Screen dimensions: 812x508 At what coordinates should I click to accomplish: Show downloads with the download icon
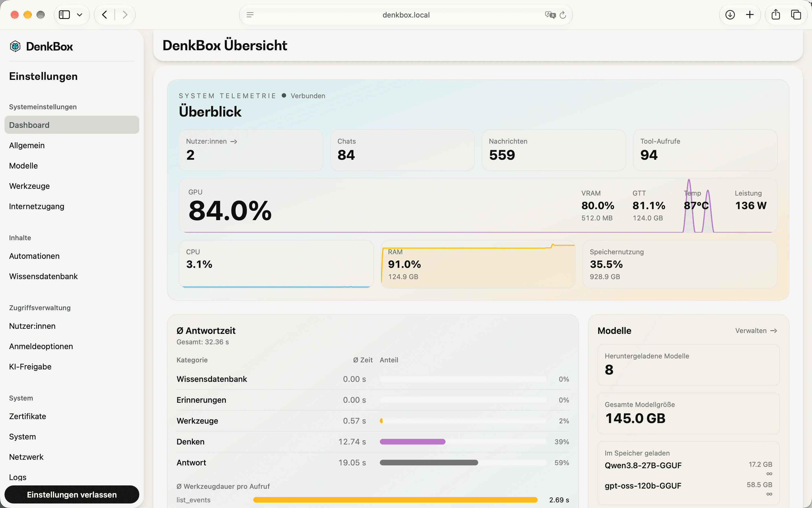click(730, 15)
